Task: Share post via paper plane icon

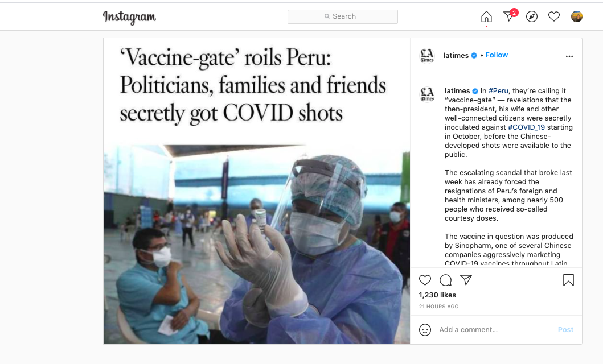Action: pos(466,280)
